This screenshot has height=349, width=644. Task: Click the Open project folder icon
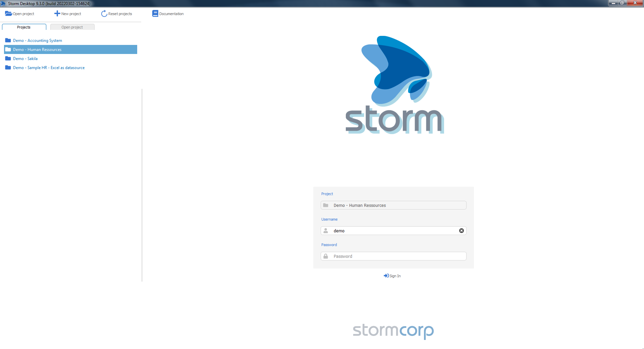[8, 13]
